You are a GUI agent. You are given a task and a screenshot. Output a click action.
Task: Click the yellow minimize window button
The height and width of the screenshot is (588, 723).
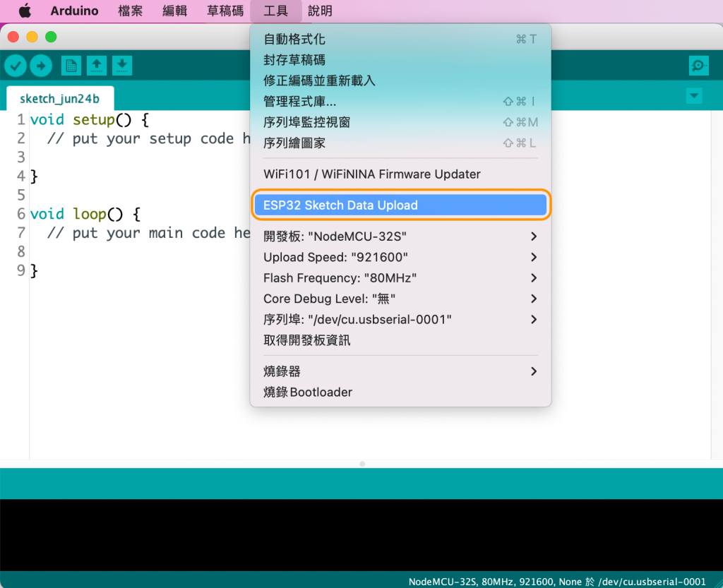(x=32, y=37)
